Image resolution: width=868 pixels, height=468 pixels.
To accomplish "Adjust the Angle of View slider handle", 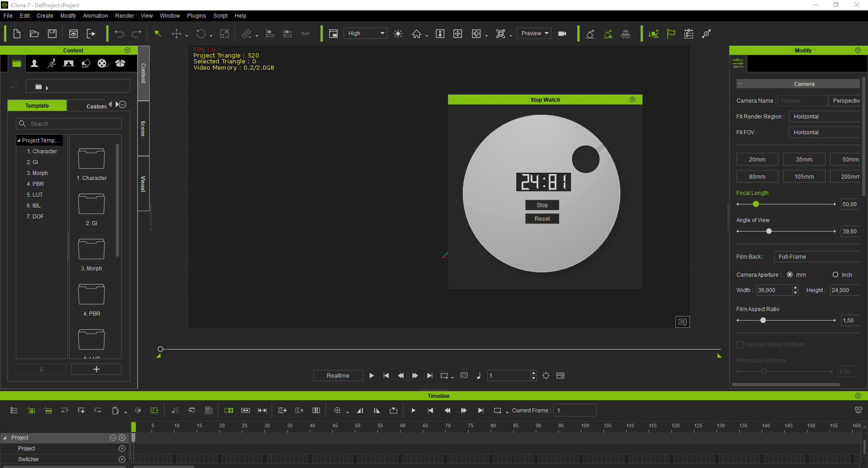I will [769, 232].
